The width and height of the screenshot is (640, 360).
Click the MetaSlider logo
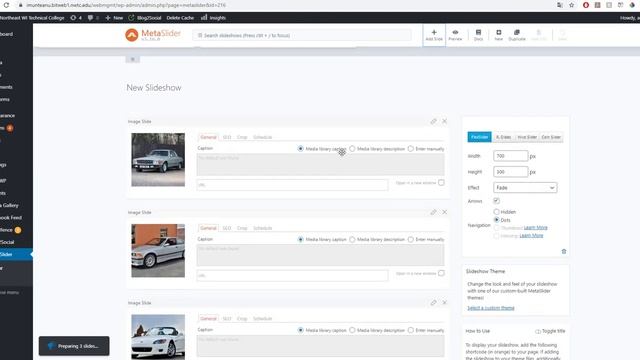pyautogui.click(x=153, y=35)
